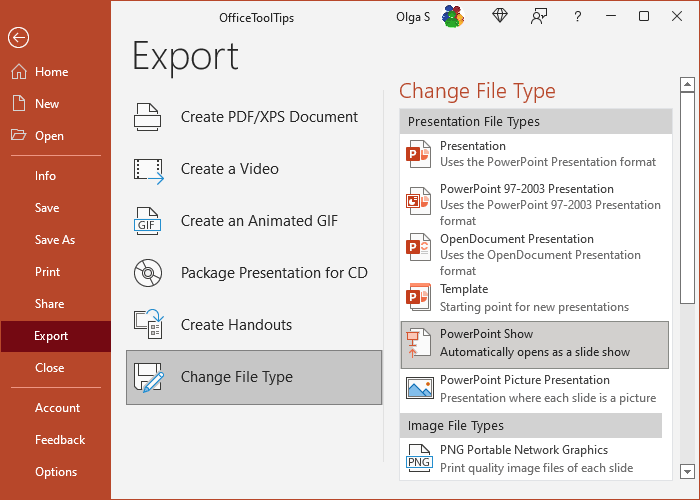700x500 pixels.
Task: Choose OpenDocument Presentation format
Action: tap(535, 254)
